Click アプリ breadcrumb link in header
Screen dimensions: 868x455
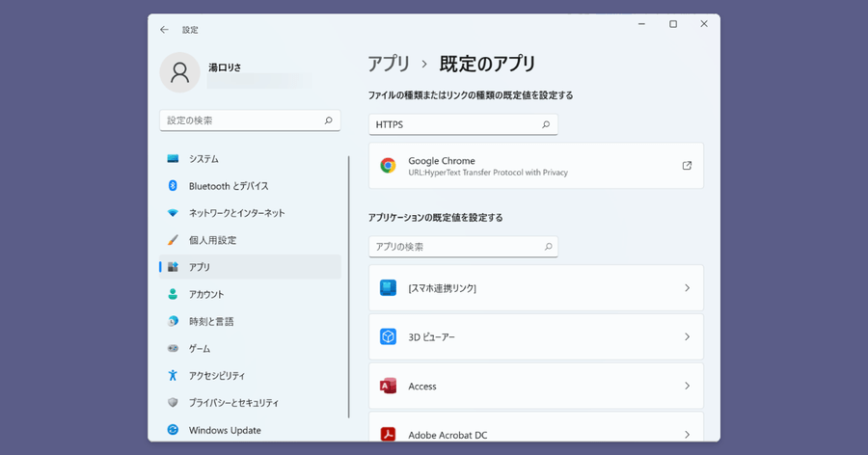click(389, 65)
